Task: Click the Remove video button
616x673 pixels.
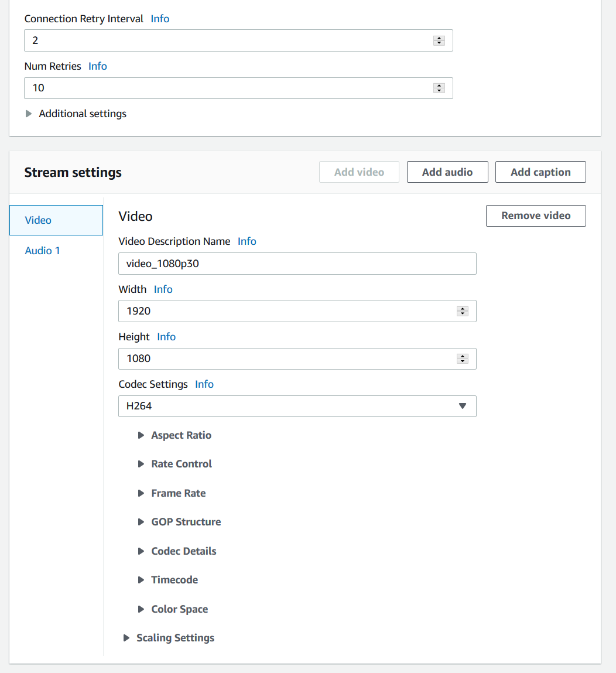Action: coord(536,216)
